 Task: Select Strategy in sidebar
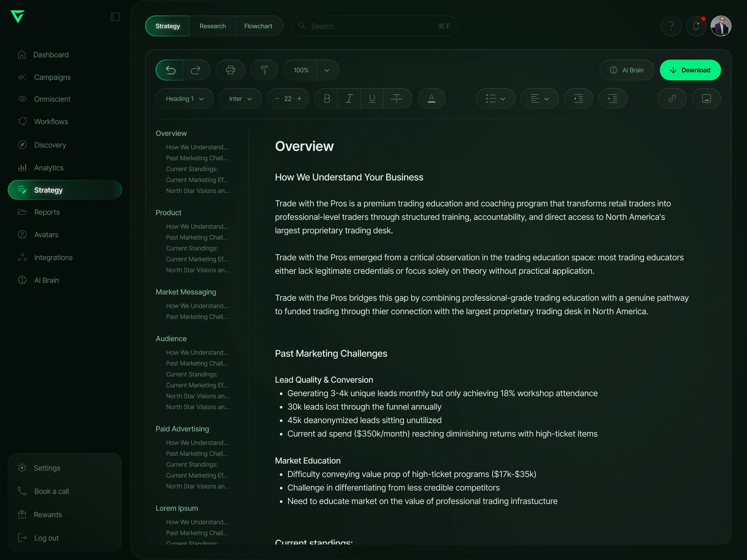pos(65,190)
